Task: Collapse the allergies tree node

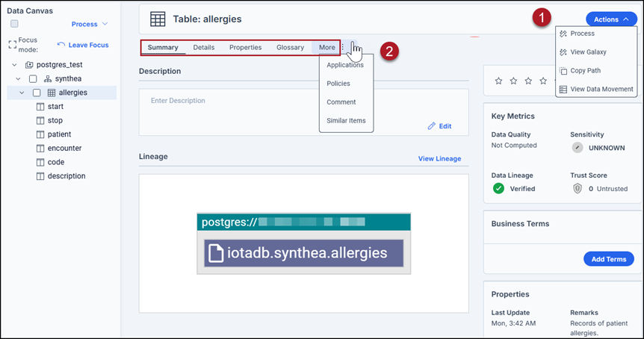Action: click(x=22, y=93)
